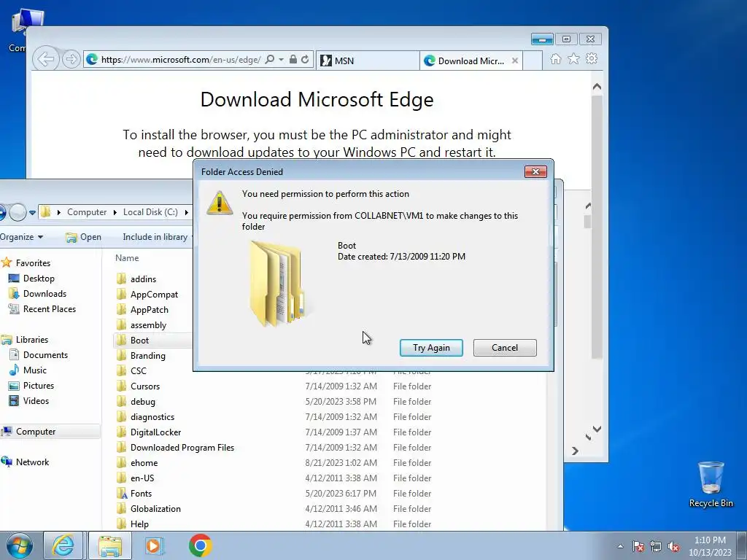Click Internet Explorer taskbar icon
The width and height of the screenshot is (747, 560).
(63, 545)
